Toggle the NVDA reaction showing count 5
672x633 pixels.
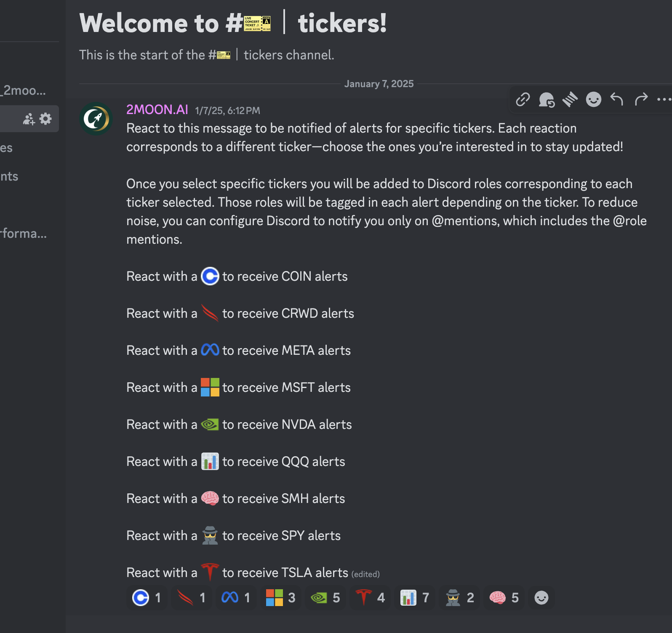point(325,598)
